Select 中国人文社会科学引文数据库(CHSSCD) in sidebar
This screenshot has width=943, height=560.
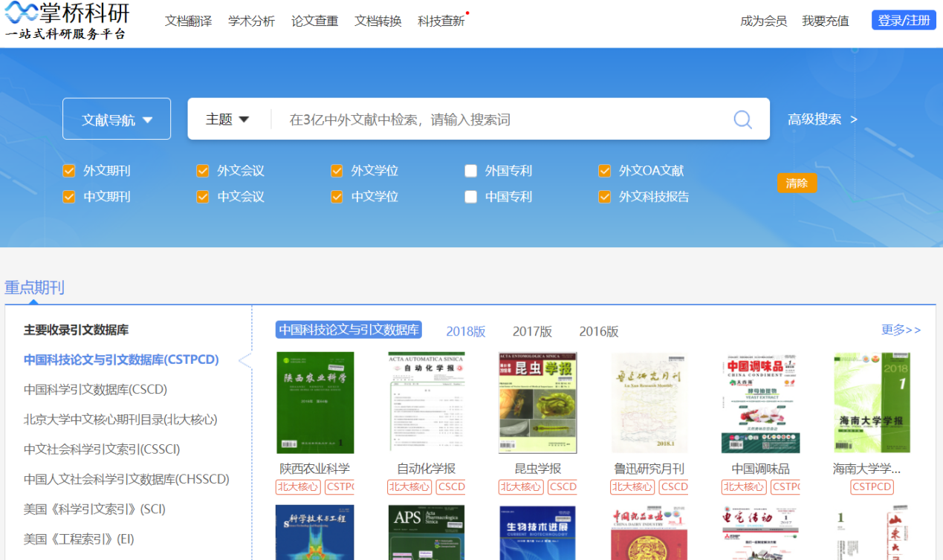(126, 479)
